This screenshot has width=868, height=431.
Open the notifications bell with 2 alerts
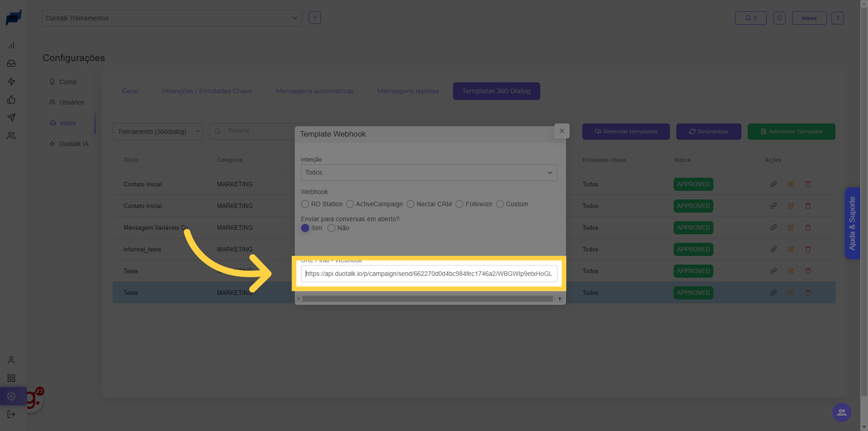click(750, 18)
